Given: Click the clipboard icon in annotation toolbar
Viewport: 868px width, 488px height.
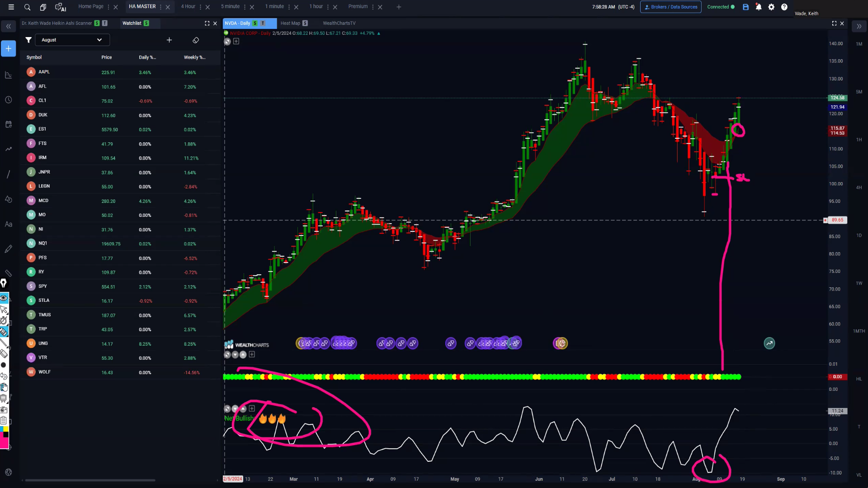Looking at the screenshot, I should coord(4,420).
